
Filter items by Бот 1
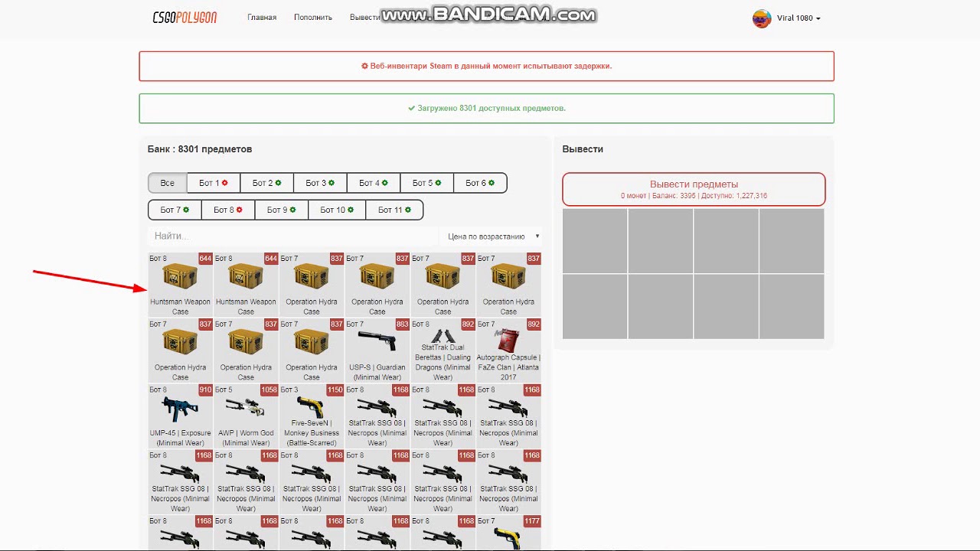click(214, 183)
